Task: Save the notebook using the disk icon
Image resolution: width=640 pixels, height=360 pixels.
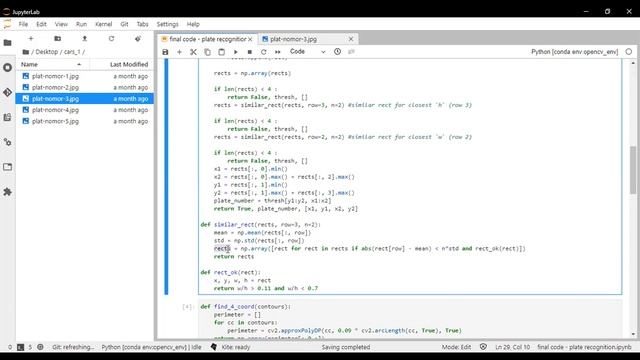Action: [x=165, y=52]
